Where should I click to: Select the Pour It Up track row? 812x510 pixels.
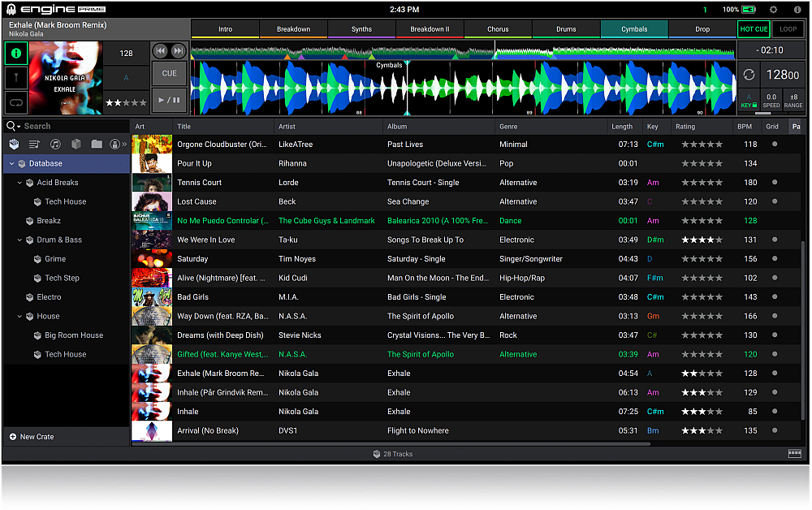(x=466, y=163)
